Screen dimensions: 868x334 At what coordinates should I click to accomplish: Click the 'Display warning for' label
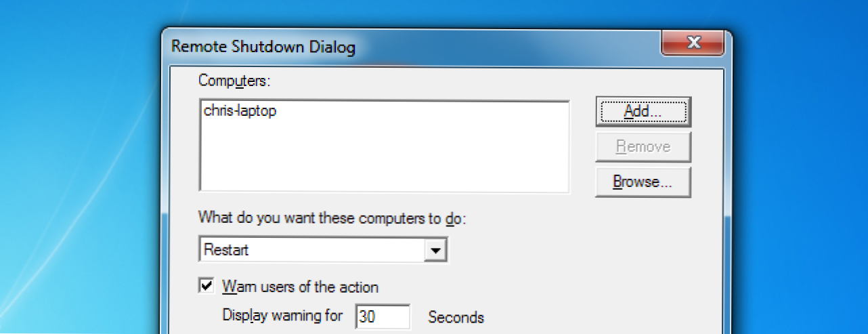283,316
